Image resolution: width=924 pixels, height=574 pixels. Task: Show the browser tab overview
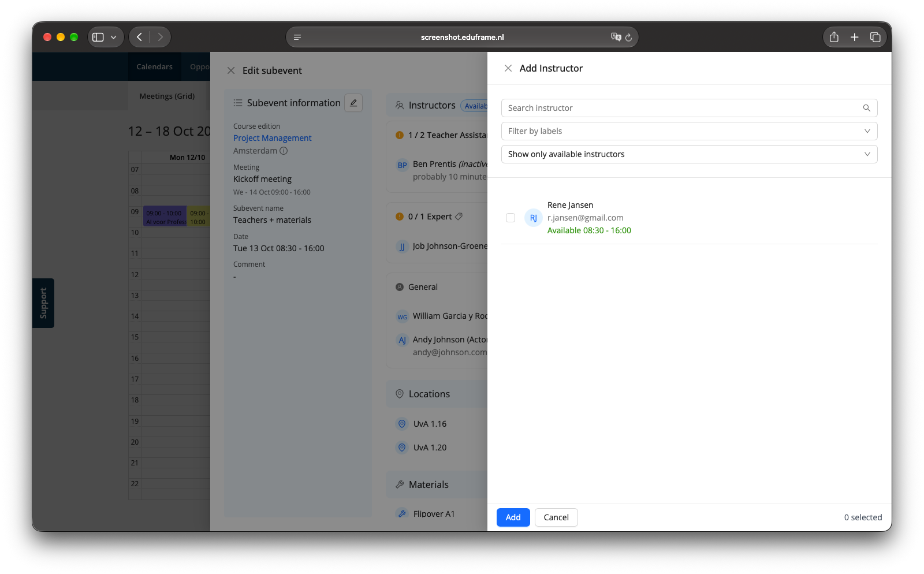tap(875, 37)
